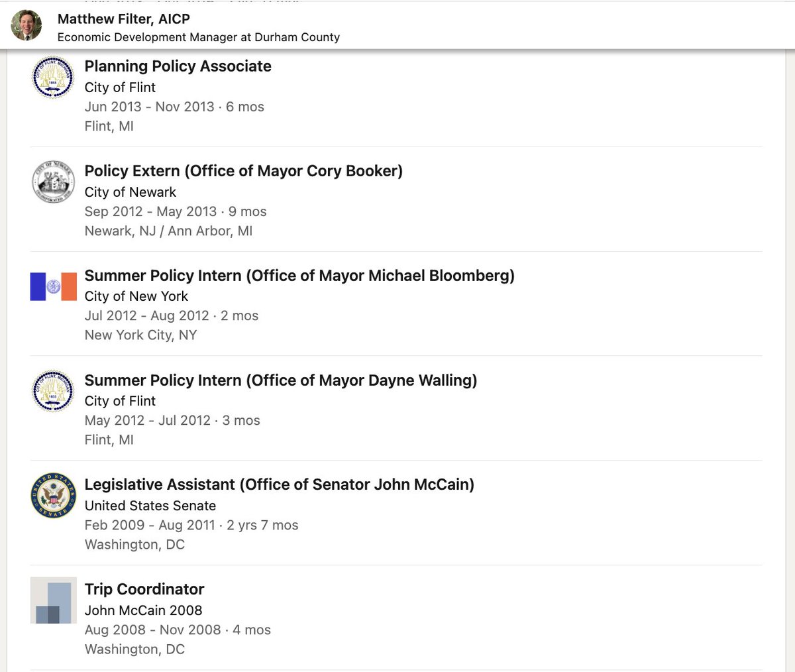Click the United States Senate company name
The width and height of the screenshot is (795, 672).
pos(150,506)
